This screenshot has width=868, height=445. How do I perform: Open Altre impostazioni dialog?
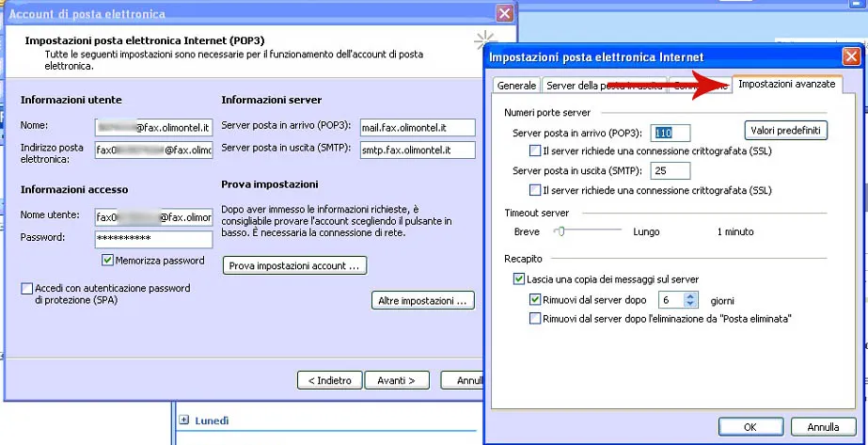pyautogui.click(x=422, y=301)
